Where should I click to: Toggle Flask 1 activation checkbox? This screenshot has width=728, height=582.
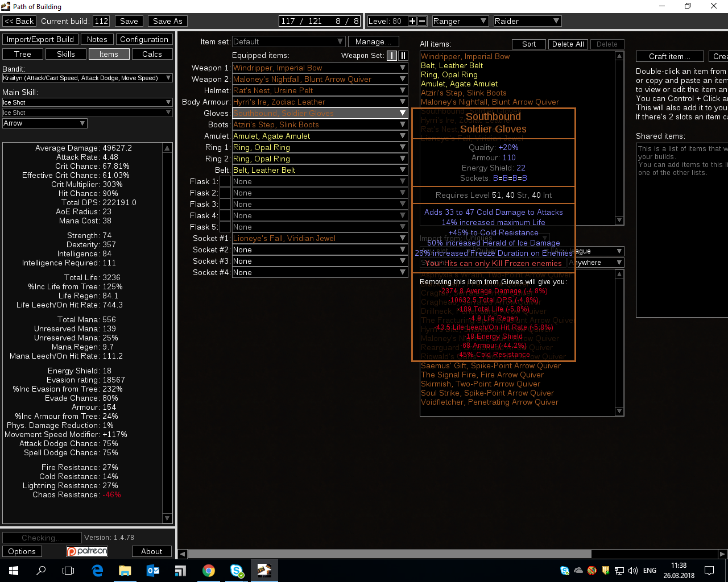(225, 181)
